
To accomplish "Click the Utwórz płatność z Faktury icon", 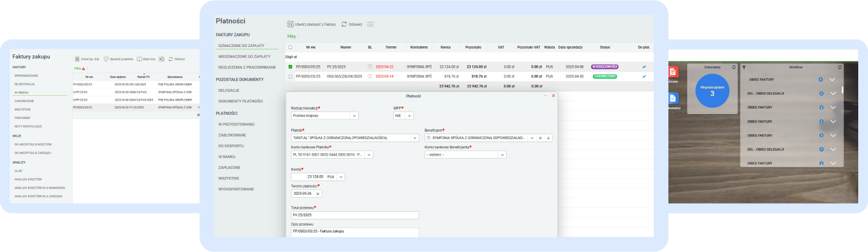I will (x=291, y=24).
